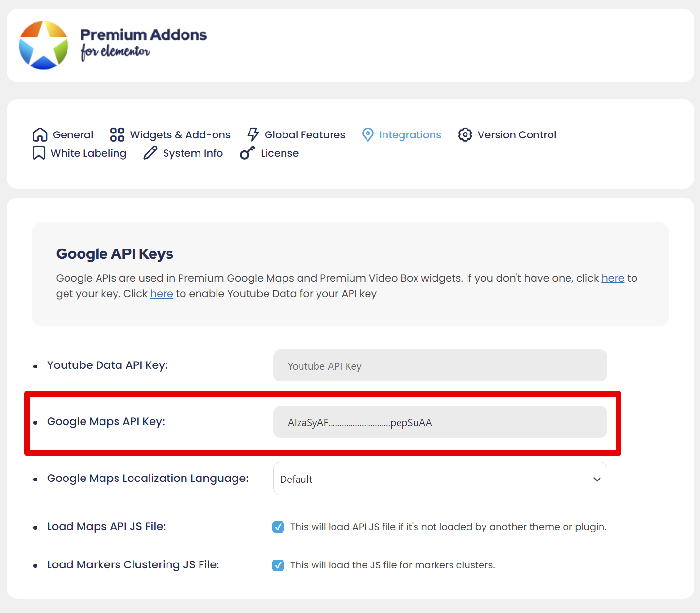Toggle Load Markers Clustering JS File checkbox

pyautogui.click(x=278, y=565)
